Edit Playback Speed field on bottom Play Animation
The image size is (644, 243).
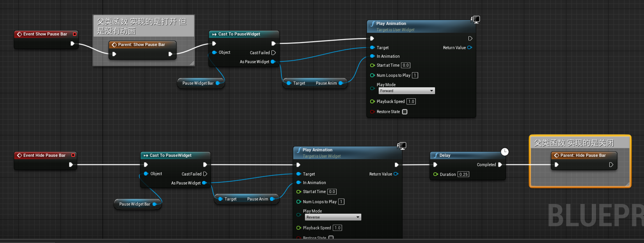pyautogui.click(x=337, y=228)
